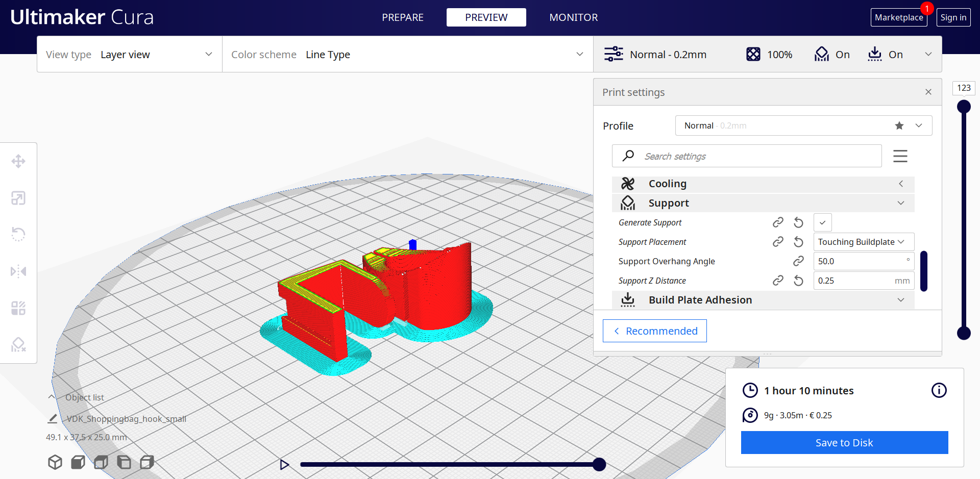This screenshot has height=479, width=980.
Task: Switch to the PREVIEW stage
Action: 486,17
